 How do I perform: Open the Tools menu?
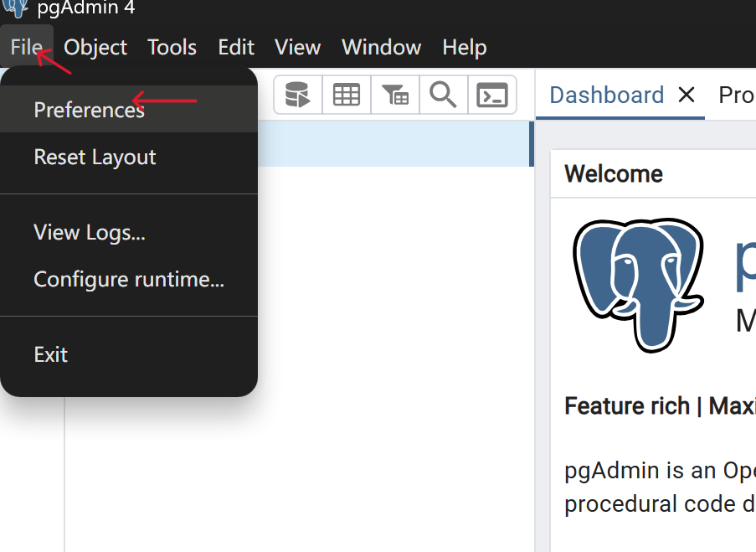172,47
